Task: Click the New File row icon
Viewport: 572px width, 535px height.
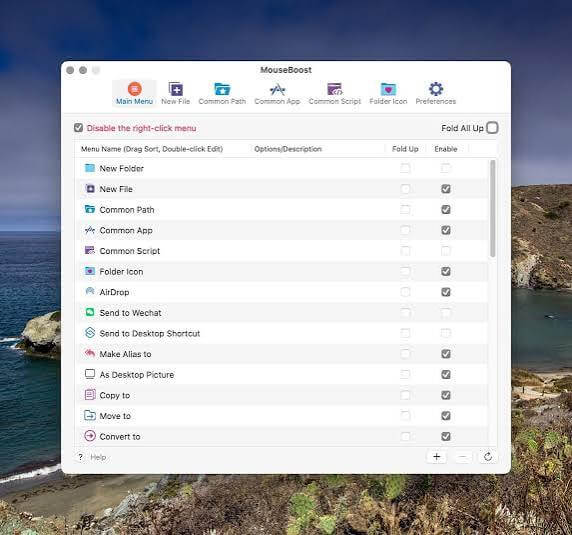Action: click(x=90, y=189)
